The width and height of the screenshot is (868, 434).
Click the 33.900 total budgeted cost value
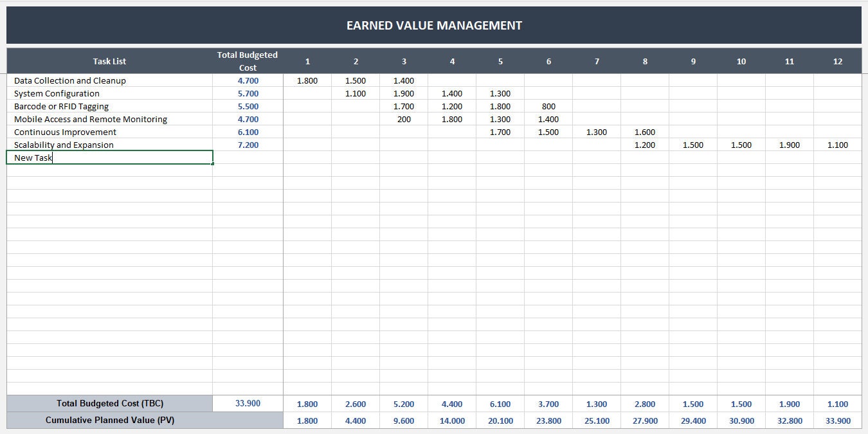coord(248,403)
